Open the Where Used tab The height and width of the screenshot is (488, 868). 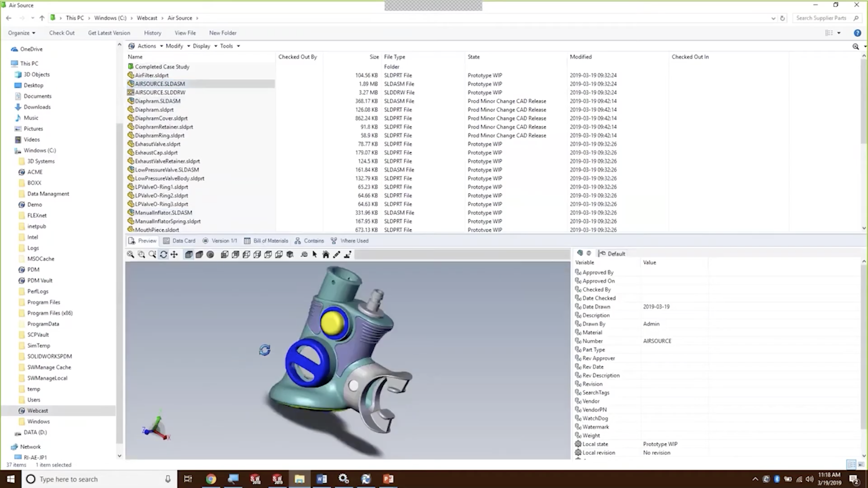[350, 241]
